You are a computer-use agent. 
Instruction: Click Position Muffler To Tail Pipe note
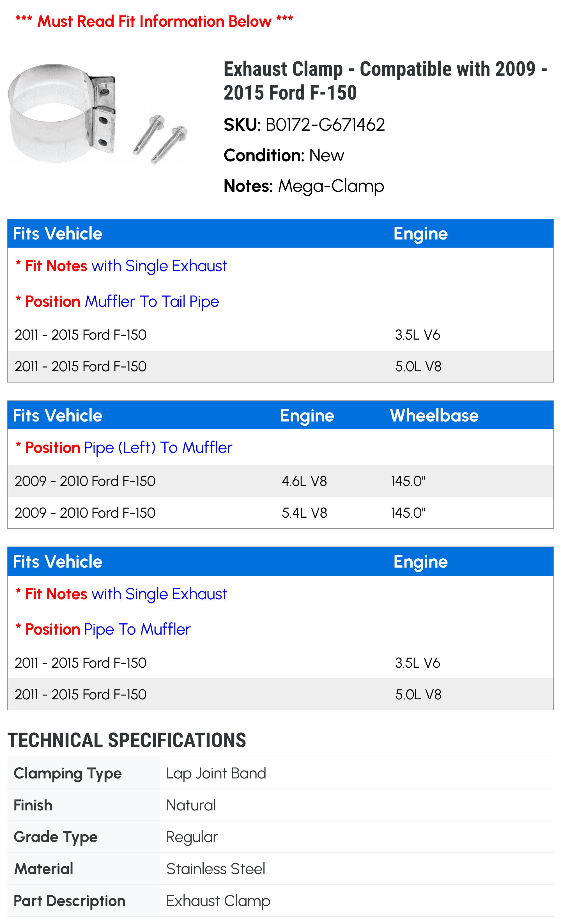(117, 301)
